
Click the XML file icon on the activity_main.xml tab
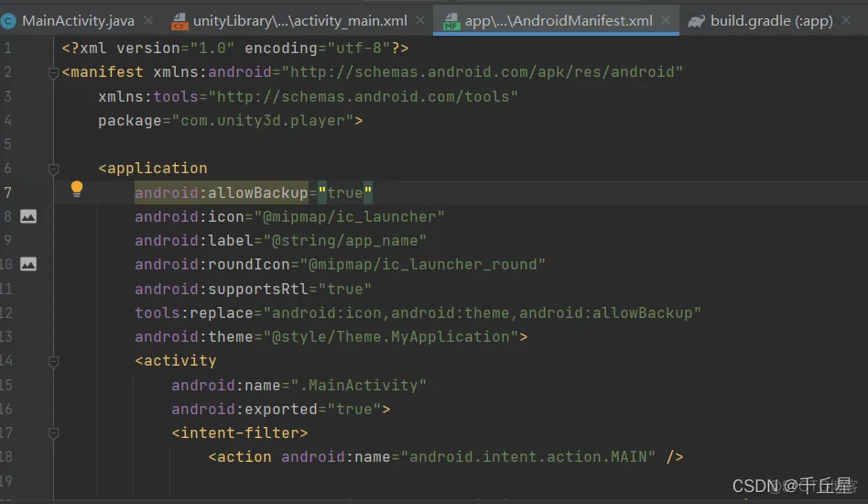point(179,22)
